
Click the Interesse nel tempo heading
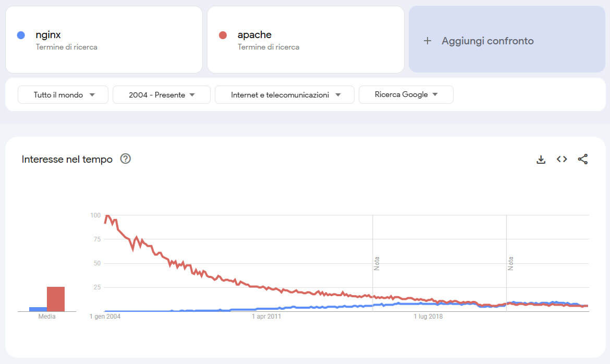pos(67,160)
